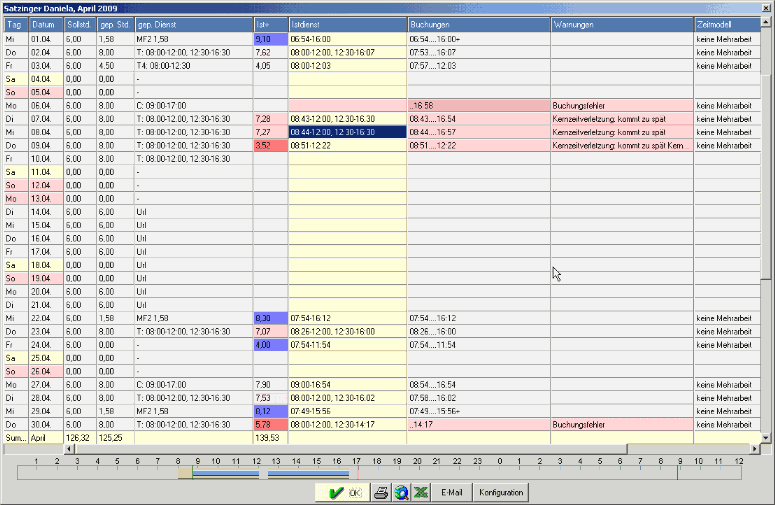Viewport: 775px width, 505px height.
Task: Click the Datum column header
Action: (46, 23)
